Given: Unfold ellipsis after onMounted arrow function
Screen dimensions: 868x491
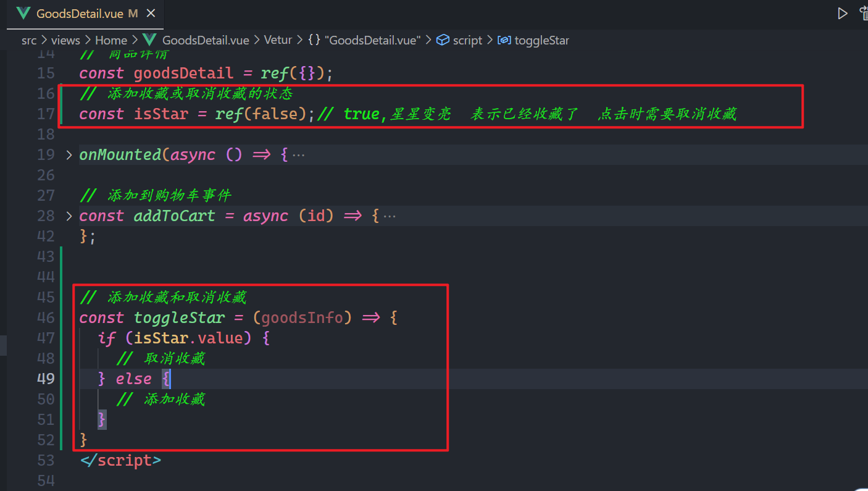Looking at the screenshot, I should click(x=298, y=155).
